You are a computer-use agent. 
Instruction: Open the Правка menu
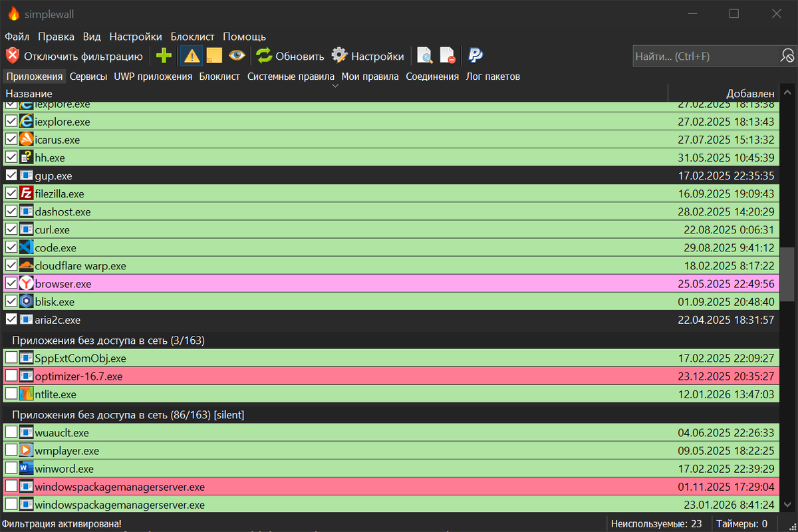(x=56, y=37)
